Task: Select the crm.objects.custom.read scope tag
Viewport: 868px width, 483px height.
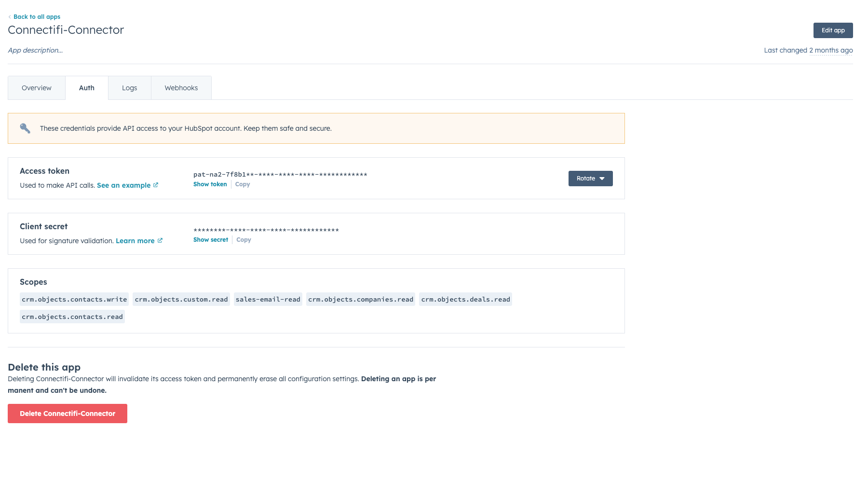Action: tap(181, 300)
